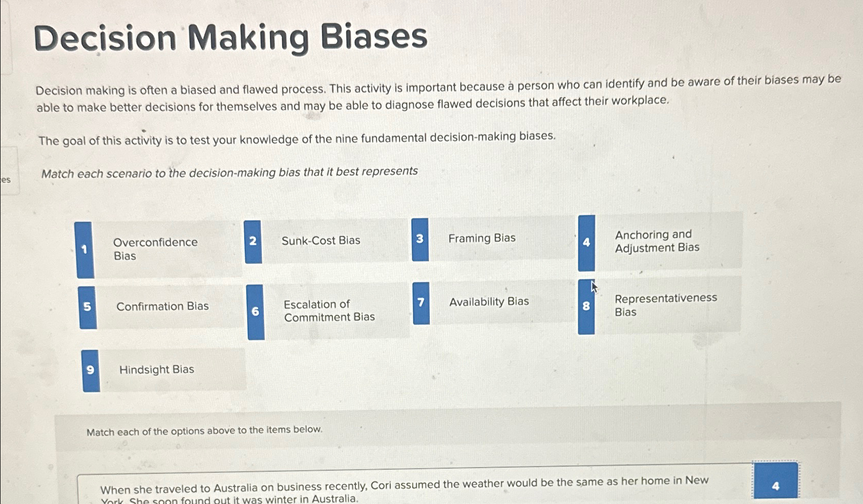Select the number 5 badge for Confirmation Bias

tap(87, 307)
